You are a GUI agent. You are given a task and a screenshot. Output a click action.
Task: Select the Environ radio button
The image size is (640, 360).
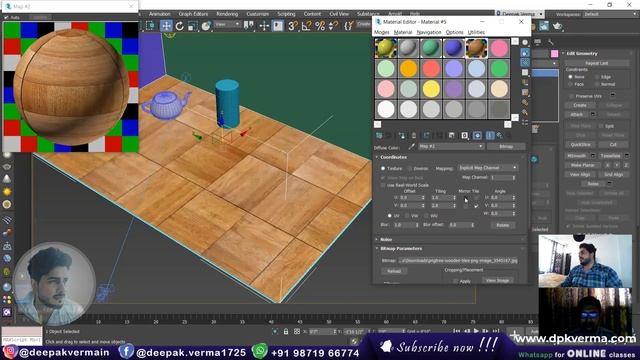click(x=409, y=168)
